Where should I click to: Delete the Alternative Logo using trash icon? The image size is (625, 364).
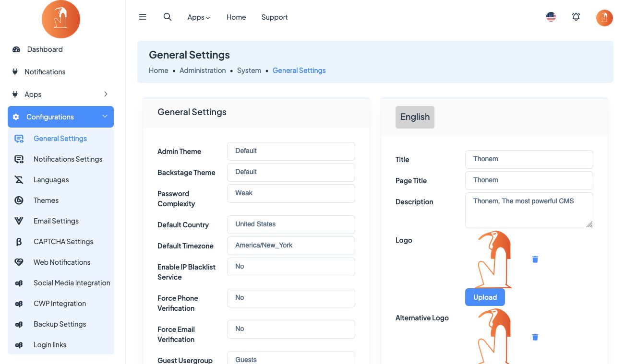click(x=535, y=337)
